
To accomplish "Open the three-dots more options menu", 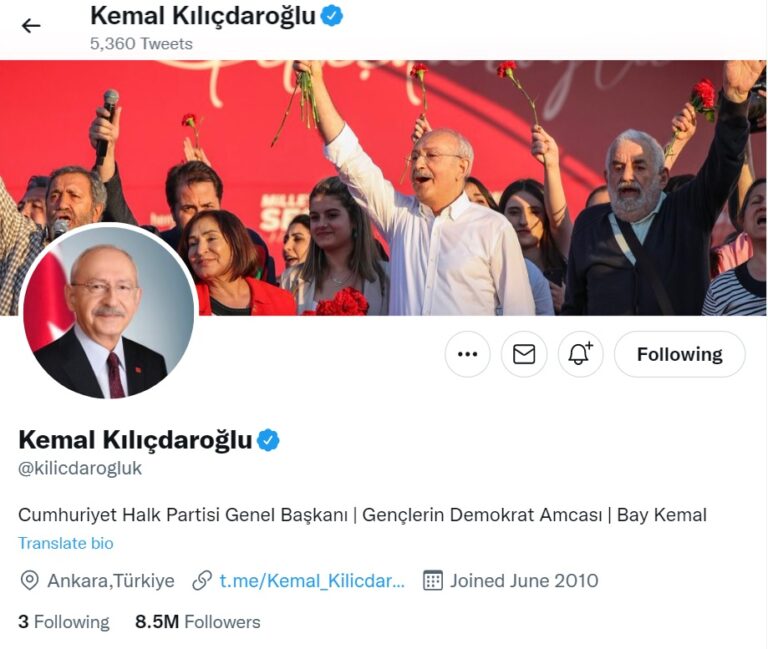I will point(467,354).
